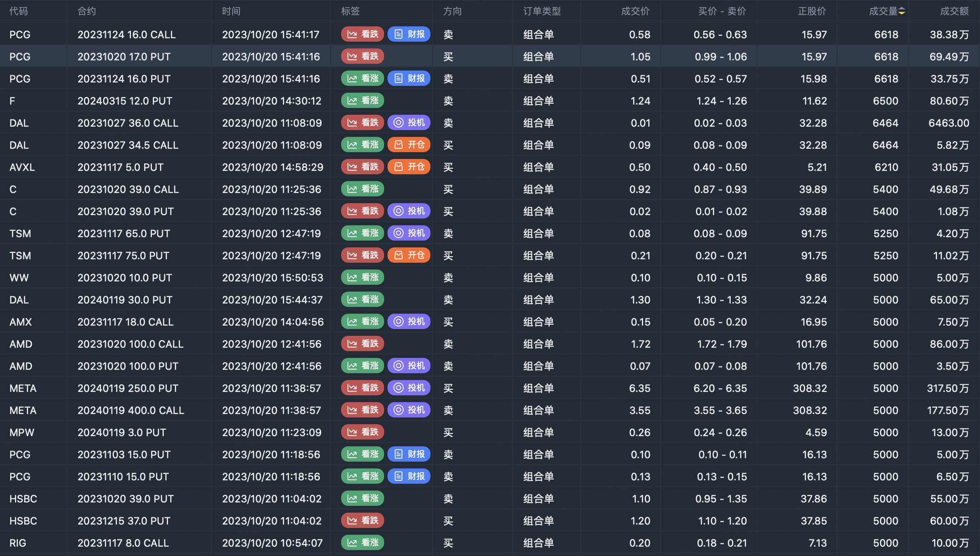Screen dimensions: 980x556
Task: Click the 正股价 column header
Action: pos(812,11)
